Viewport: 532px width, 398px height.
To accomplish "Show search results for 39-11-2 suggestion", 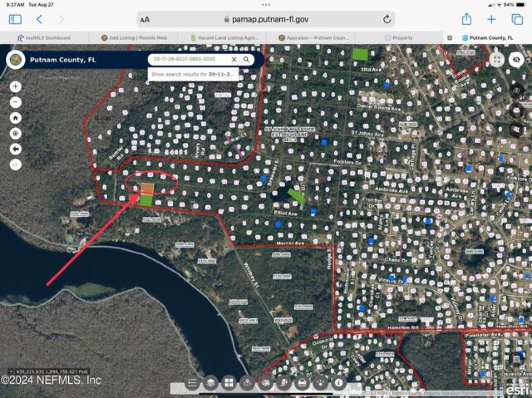I will tap(194, 74).
